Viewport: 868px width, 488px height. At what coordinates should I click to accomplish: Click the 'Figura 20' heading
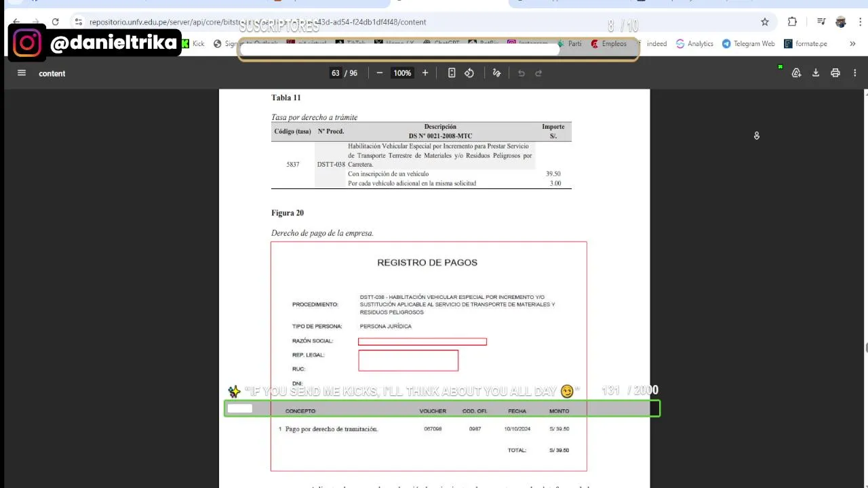point(288,213)
